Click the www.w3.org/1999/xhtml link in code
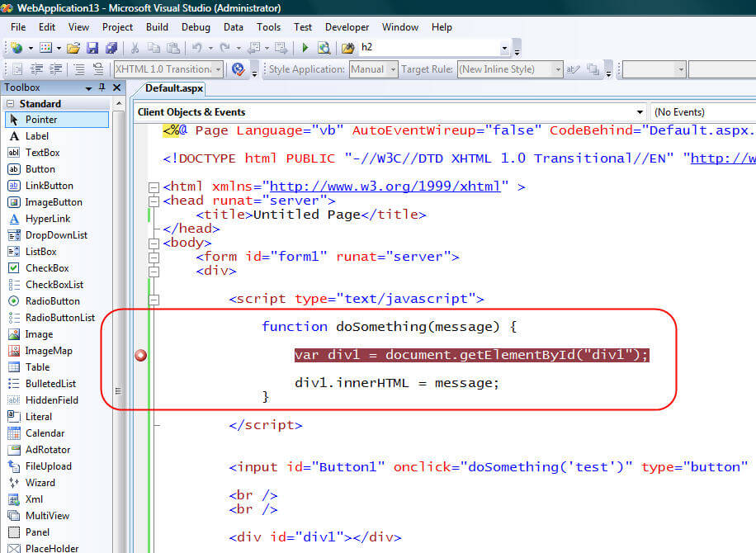756x553 pixels. [385, 187]
